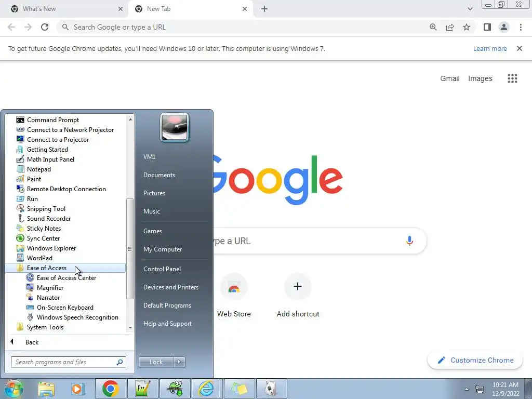Open the VM1 user folder
This screenshot has width=532, height=399.
click(149, 156)
